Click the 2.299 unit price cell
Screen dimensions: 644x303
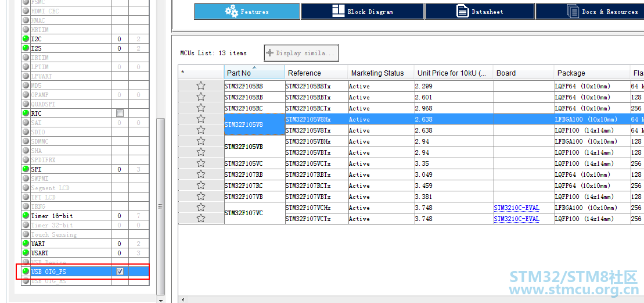(x=454, y=86)
